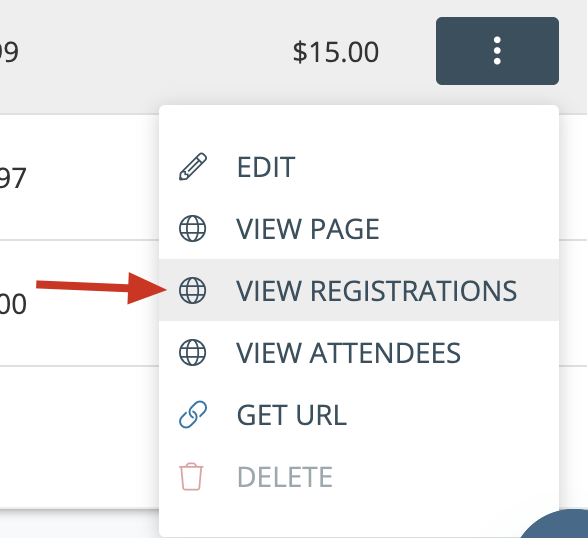Image resolution: width=588 pixels, height=538 pixels.
Task: Click the vertical ellipsis dots icon
Action: point(497,51)
